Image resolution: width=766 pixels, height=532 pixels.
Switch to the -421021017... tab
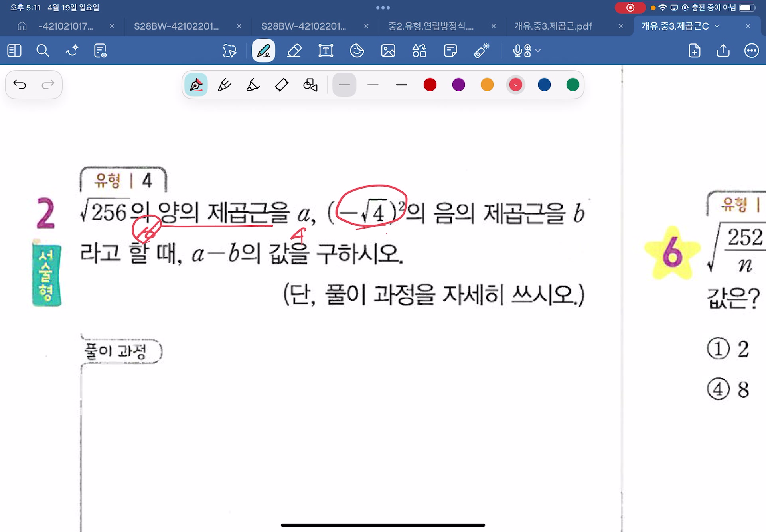(x=66, y=26)
